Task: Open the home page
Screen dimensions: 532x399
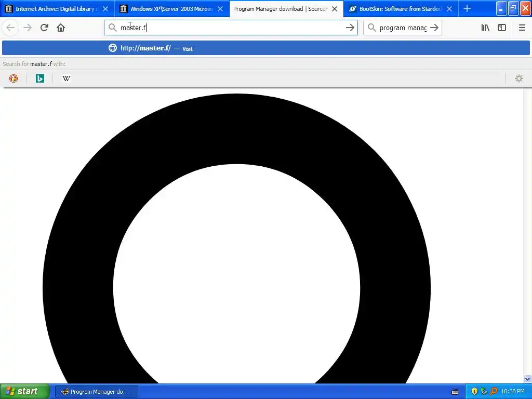Action: [x=61, y=28]
